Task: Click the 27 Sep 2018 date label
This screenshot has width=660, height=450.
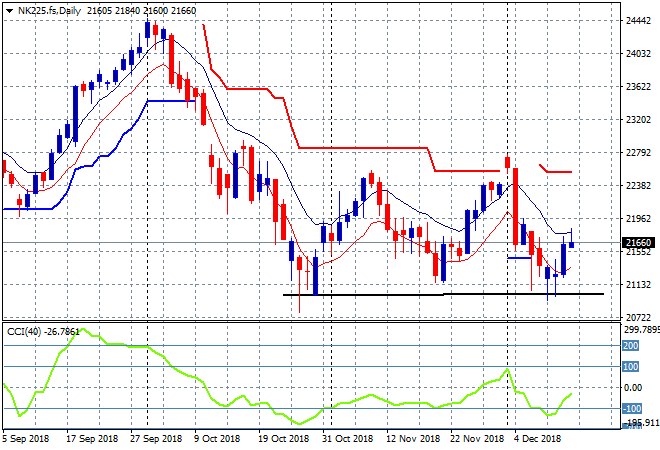Action: pyautogui.click(x=156, y=439)
